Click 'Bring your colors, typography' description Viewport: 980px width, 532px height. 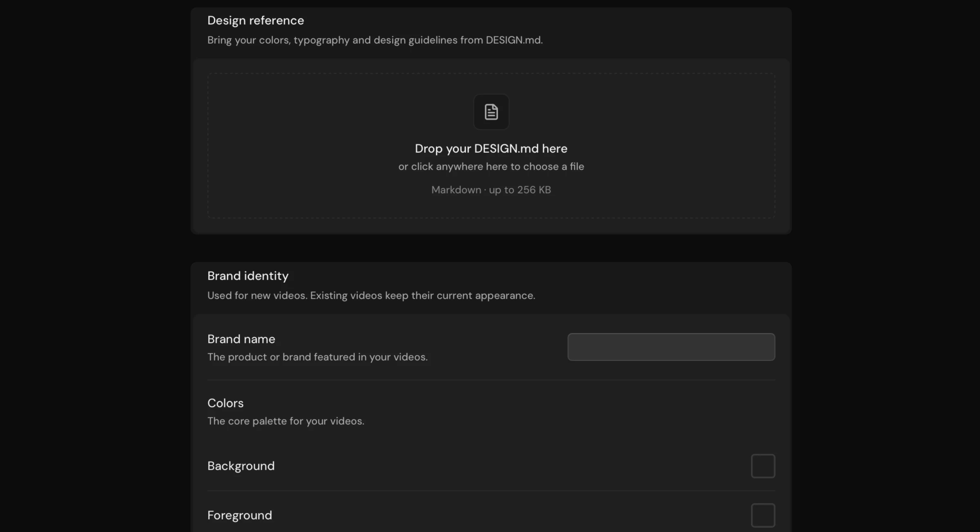pyautogui.click(x=375, y=40)
